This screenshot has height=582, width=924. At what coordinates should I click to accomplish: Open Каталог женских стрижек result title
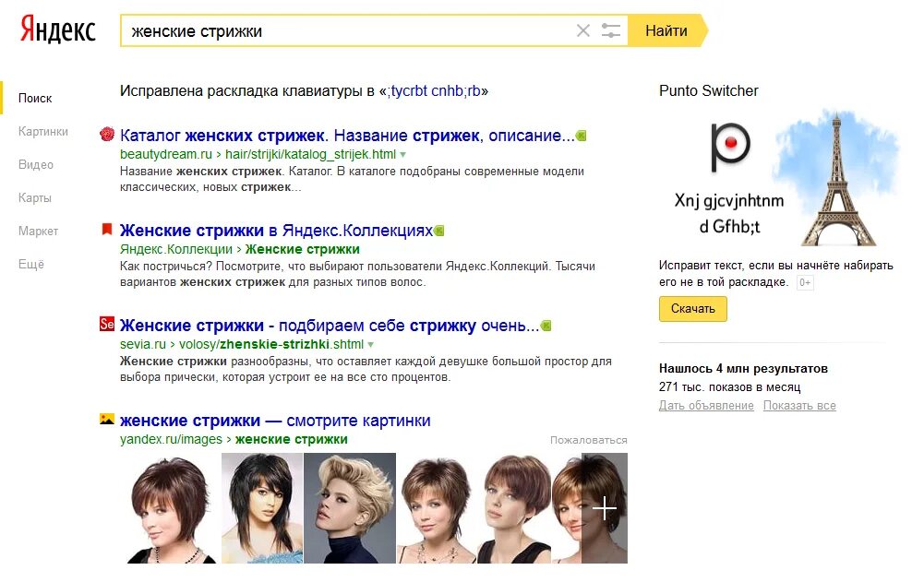(347, 136)
